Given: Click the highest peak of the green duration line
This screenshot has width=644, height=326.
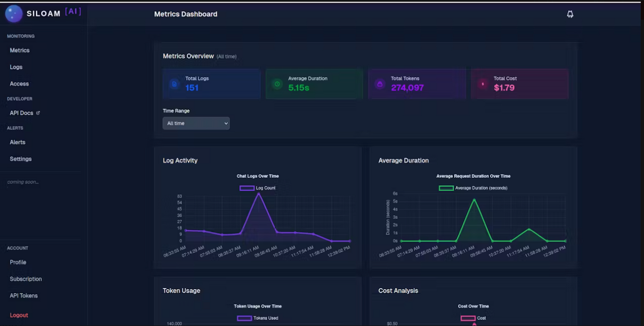Looking at the screenshot, I should point(474,200).
